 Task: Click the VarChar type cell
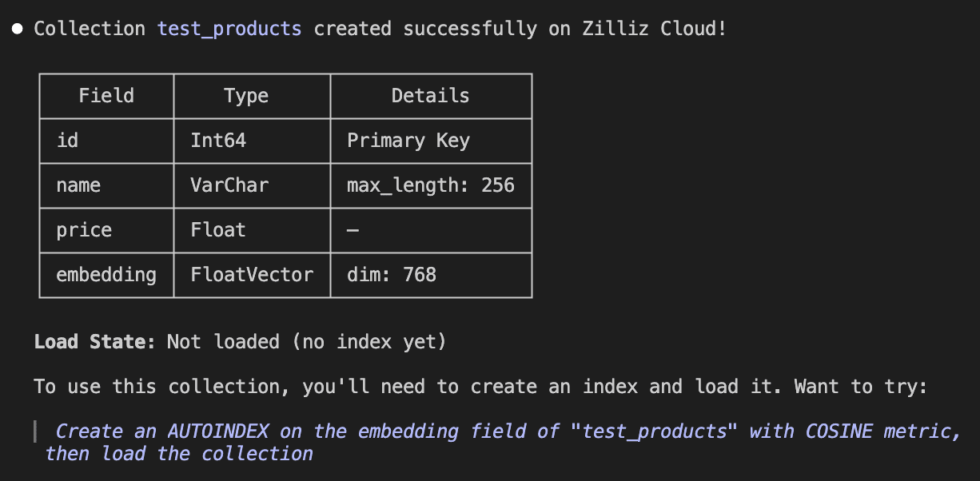point(229,185)
